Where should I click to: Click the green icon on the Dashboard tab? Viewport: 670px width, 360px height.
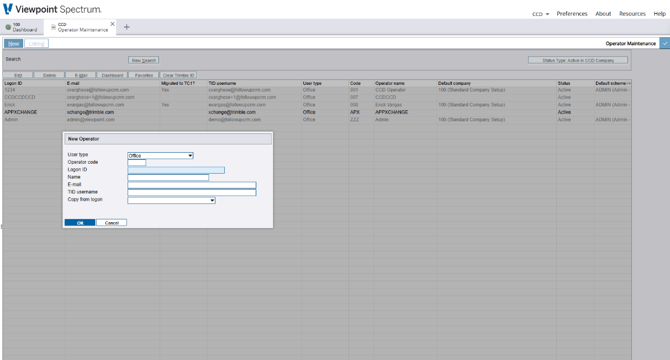pyautogui.click(x=8, y=27)
